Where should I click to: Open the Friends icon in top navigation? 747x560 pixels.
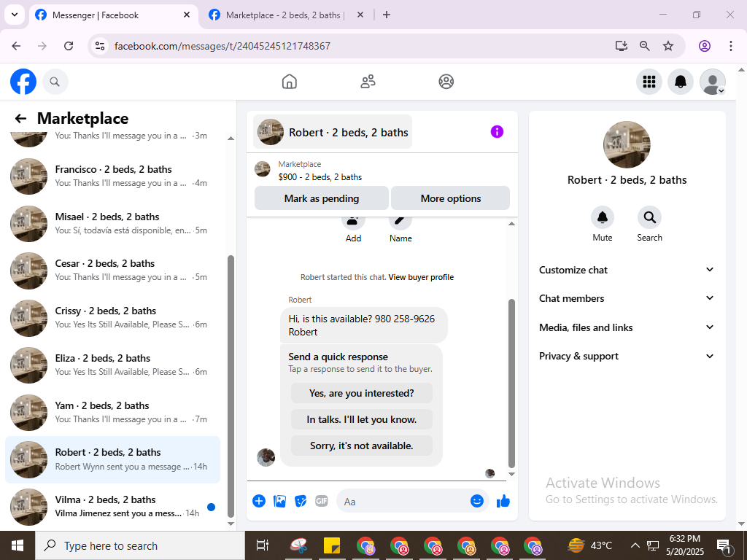(x=368, y=82)
